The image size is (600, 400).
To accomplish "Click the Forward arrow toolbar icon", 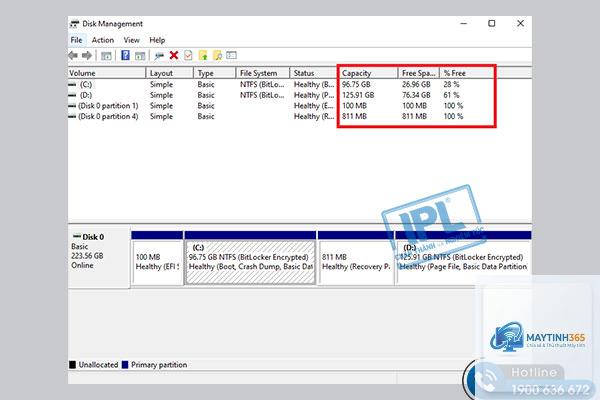I will pos(87,56).
